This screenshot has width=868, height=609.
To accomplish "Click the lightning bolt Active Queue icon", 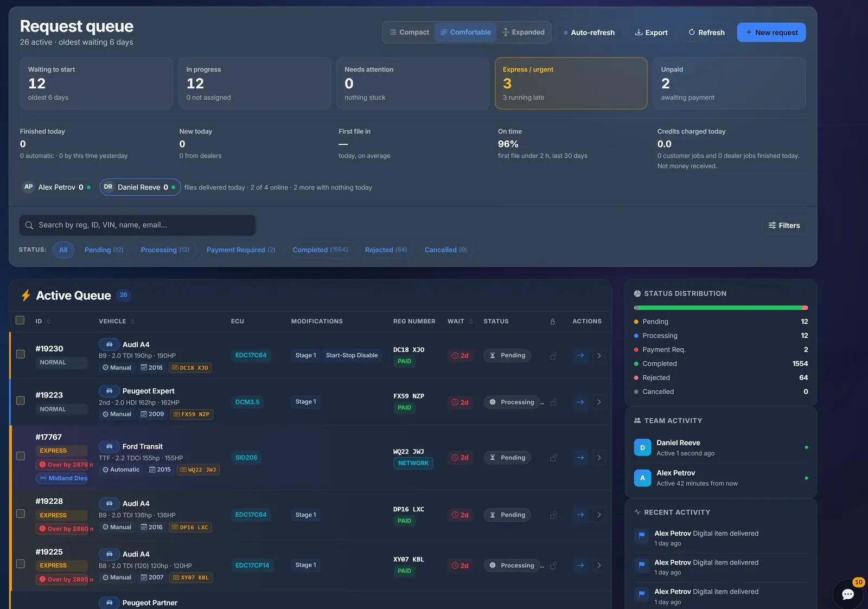I will click(x=25, y=296).
